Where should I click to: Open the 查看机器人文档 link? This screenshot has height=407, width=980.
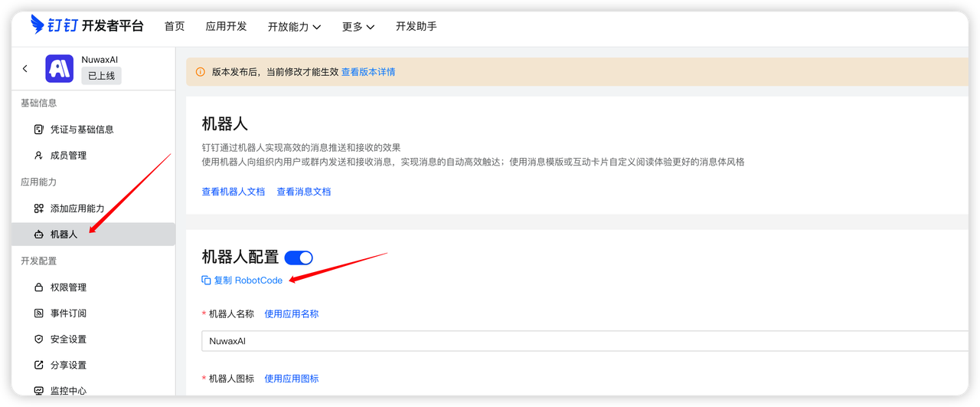point(234,192)
